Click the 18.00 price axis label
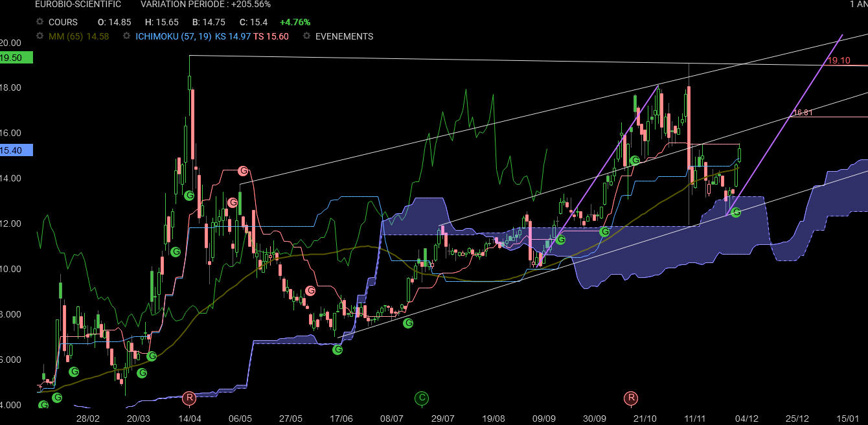The width and height of the screenshot is (868, 425). 10,87
